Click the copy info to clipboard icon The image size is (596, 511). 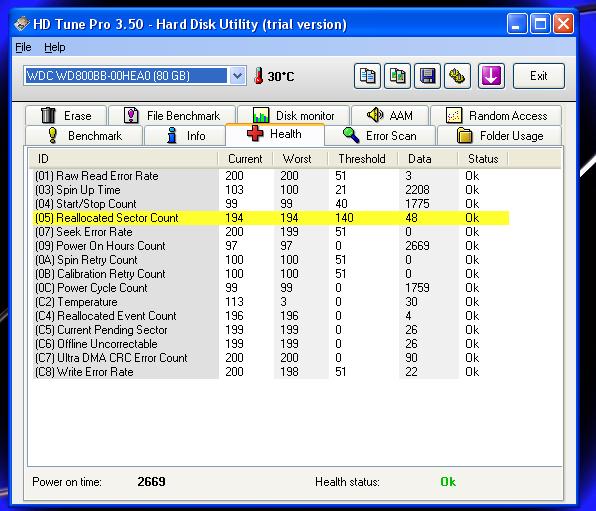coord(367,76)
